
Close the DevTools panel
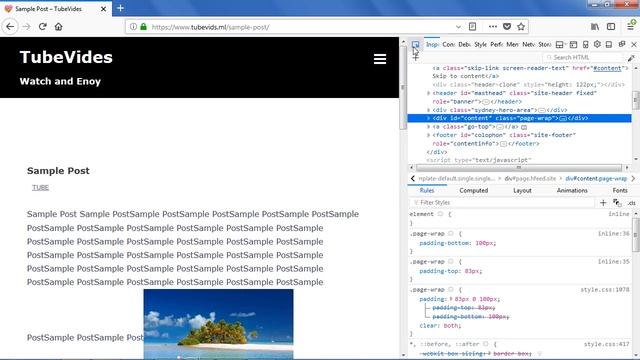click(x=634, y=44)
